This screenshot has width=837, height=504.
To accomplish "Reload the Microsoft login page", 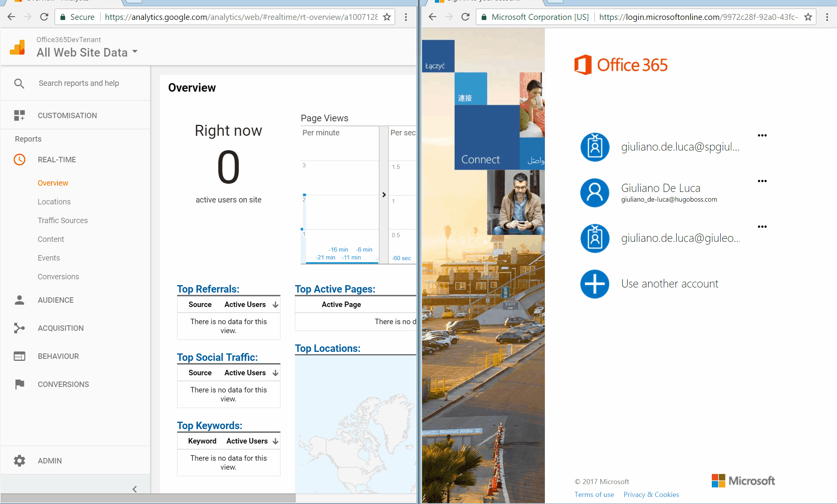I will tap(465, 17).
